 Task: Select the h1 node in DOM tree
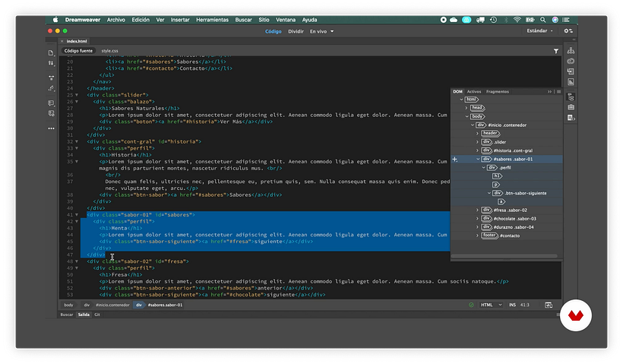click(x=497, y=176)
